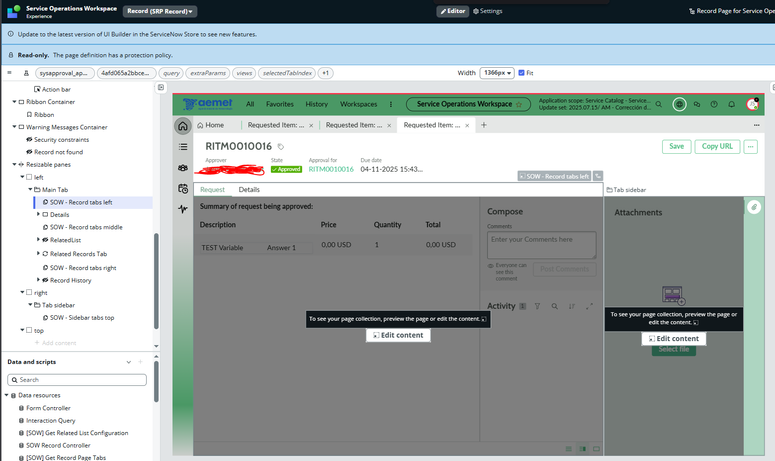Open the user avatar menu
Image resolution: width=775 pixels, height=461 pixels.
coord(752,104)
